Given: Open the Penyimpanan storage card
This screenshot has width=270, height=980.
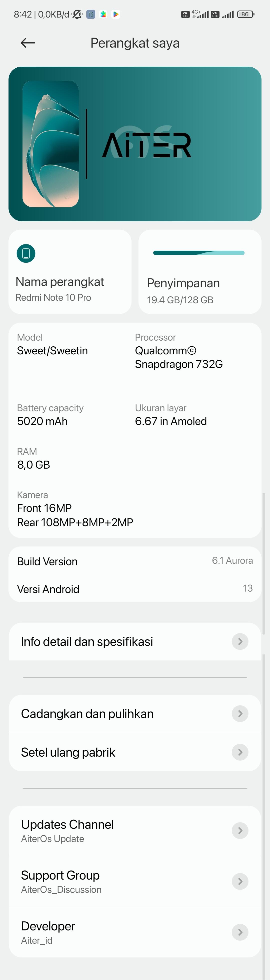Looking at the screenshot, I should pyautogui.click(x=200, y=272).
